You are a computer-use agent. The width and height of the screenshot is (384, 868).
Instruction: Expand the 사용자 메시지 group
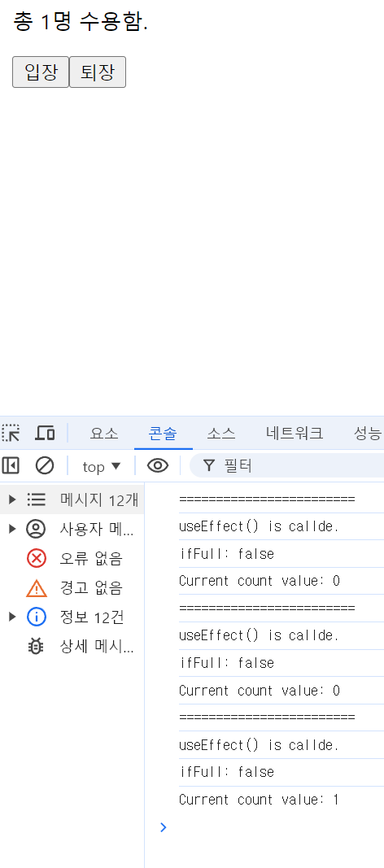coord(12,529)
